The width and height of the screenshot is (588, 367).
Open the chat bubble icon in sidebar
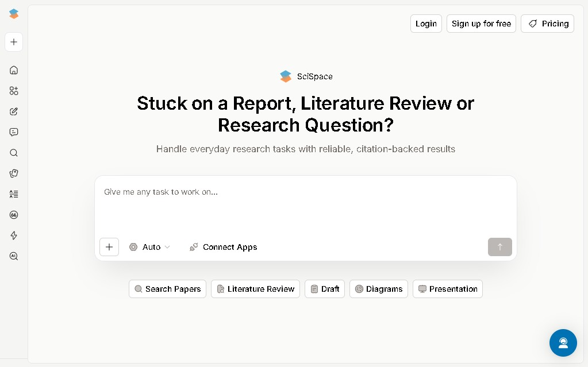(14, 132)
